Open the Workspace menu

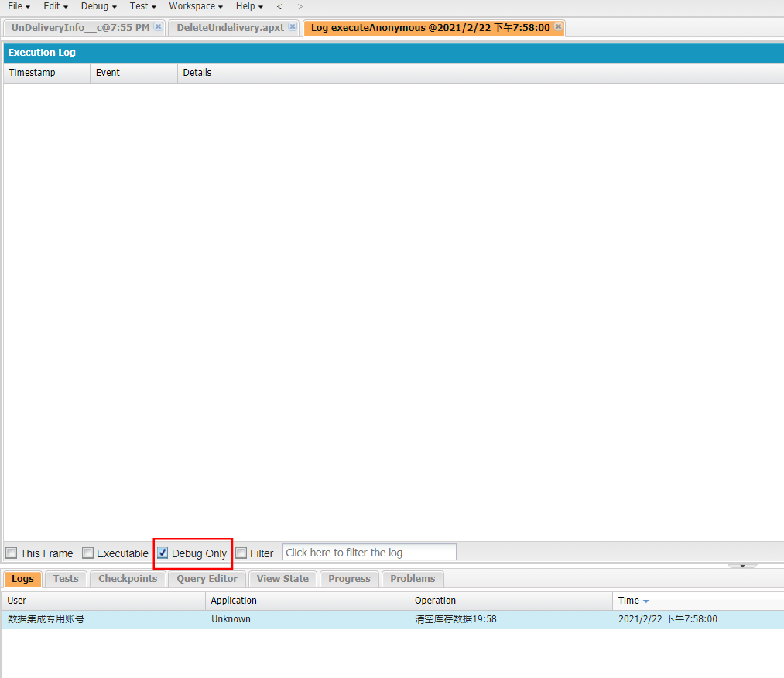click(196, 6)
